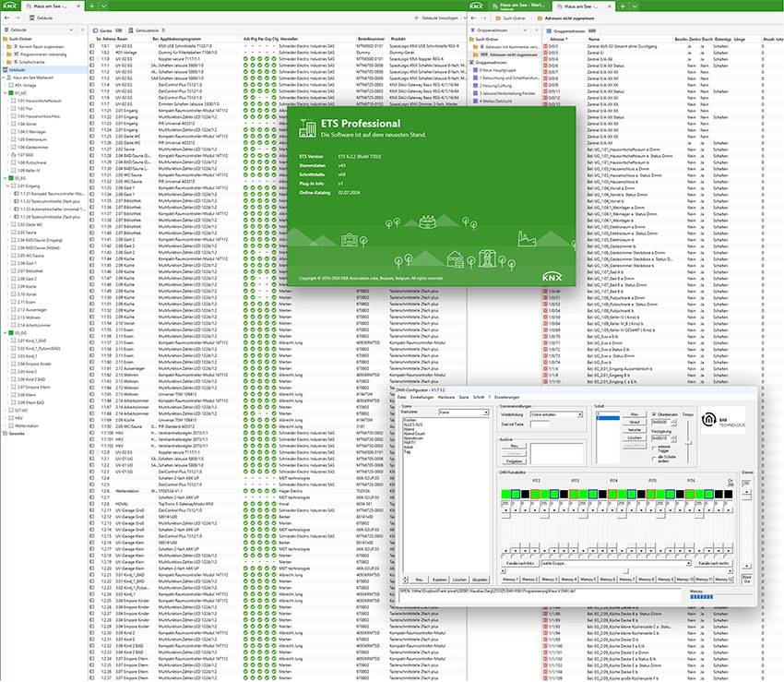The image size is (784, 682).
Task: Click the Black Out button
Action: coord(746,579)
